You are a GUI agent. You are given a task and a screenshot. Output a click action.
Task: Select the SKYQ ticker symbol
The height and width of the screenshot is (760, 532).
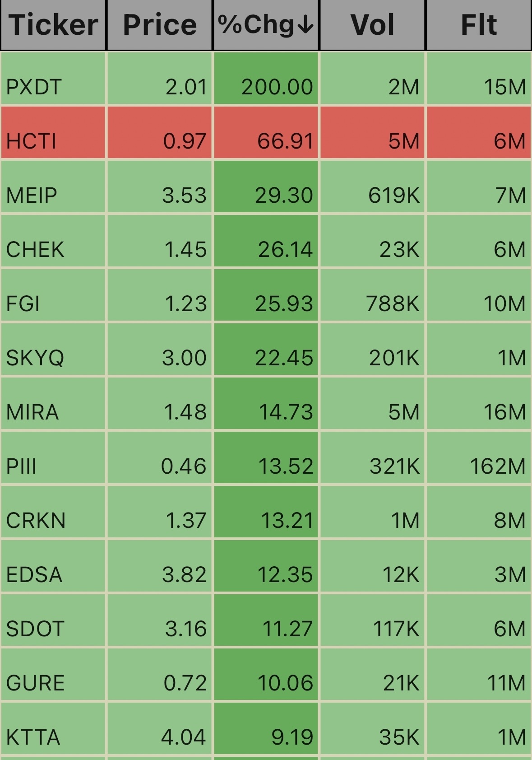[35, 358]
